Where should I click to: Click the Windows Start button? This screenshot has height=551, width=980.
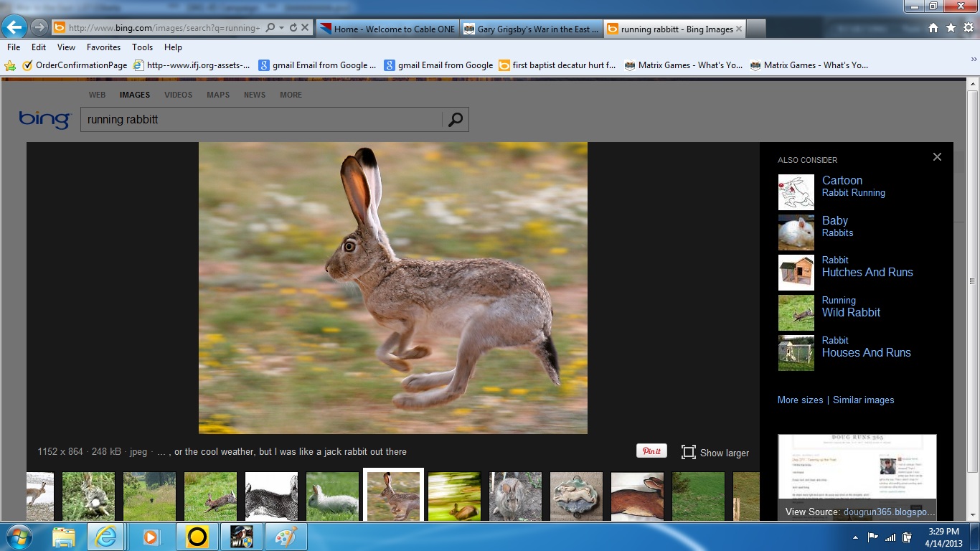[x=17, y=537]
